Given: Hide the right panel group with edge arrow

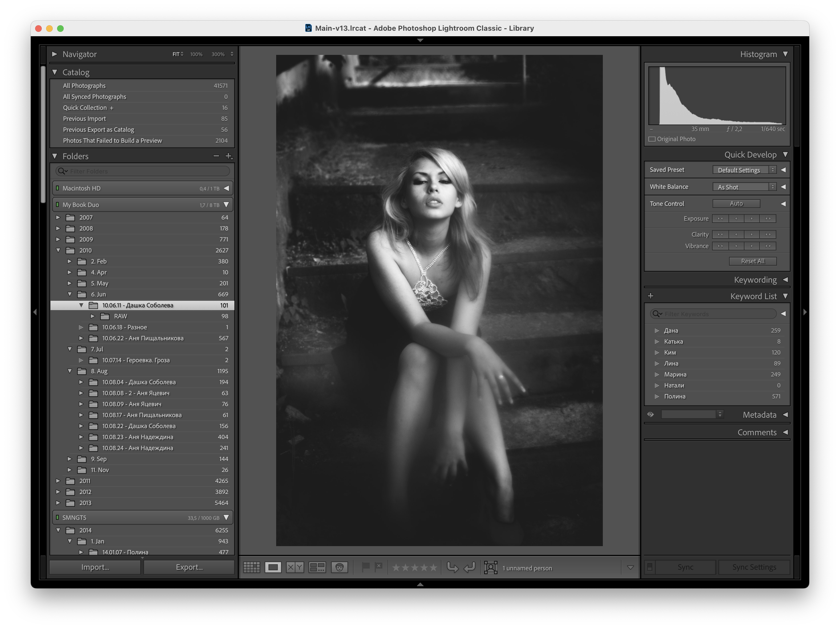Looking at the screenshot, I should click(805, 312).
